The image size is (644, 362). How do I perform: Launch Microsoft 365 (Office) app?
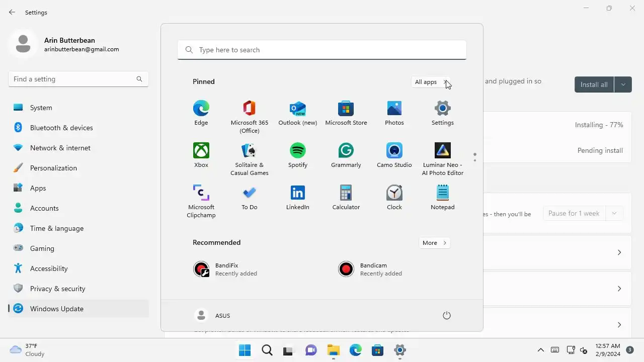click(x=250, y=117)
